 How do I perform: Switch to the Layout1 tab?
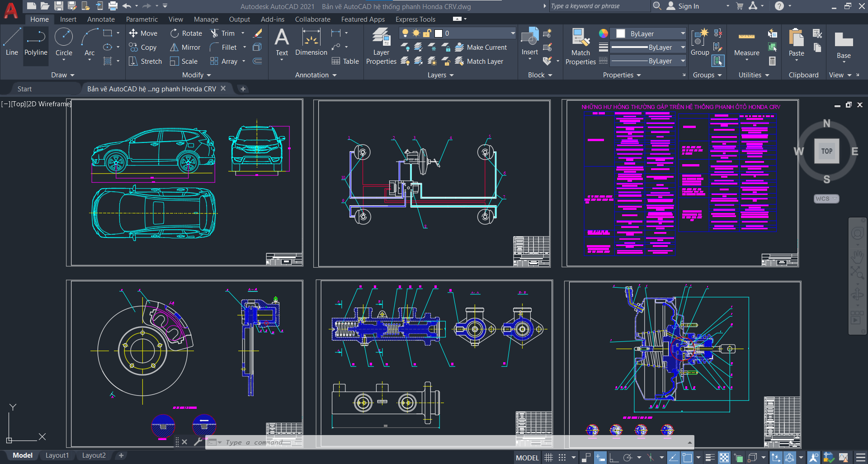point(57,455)
